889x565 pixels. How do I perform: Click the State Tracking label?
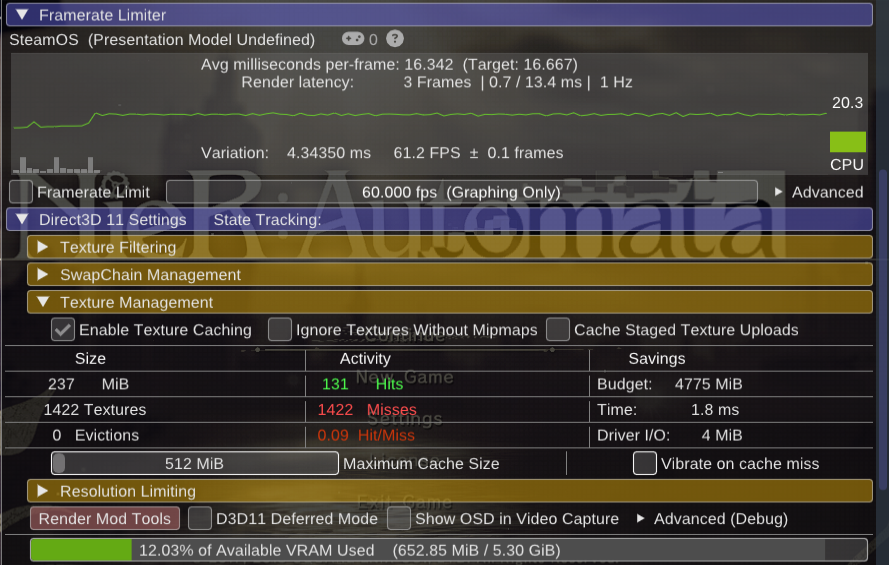[x=267, y=219]
